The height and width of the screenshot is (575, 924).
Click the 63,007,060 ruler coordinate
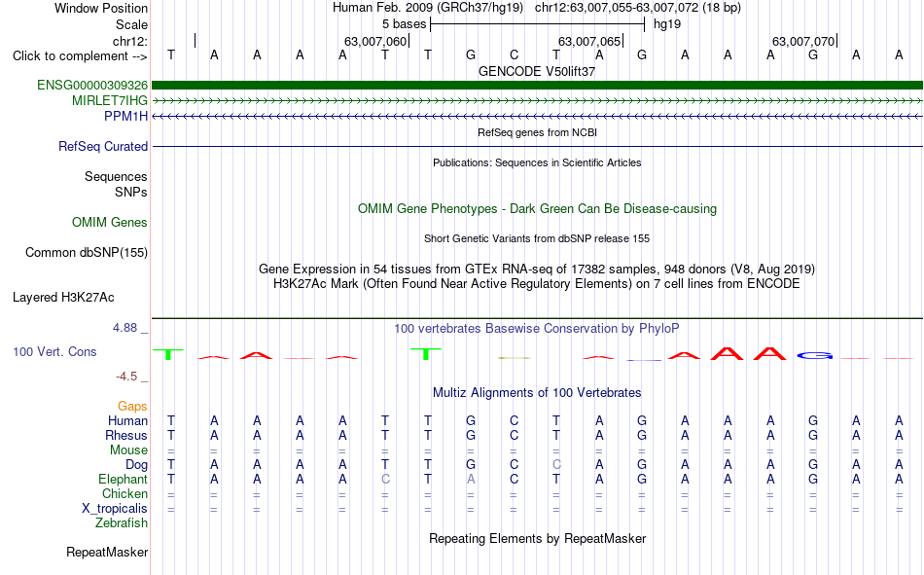375,41
